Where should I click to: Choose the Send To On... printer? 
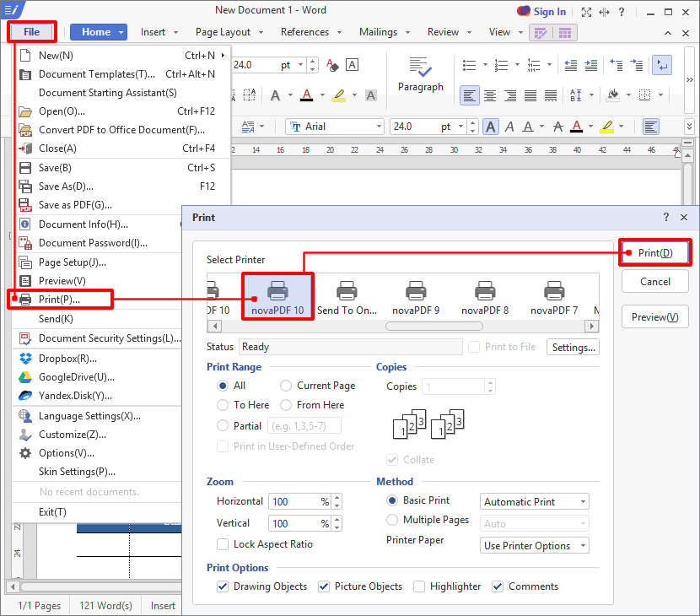347,298
